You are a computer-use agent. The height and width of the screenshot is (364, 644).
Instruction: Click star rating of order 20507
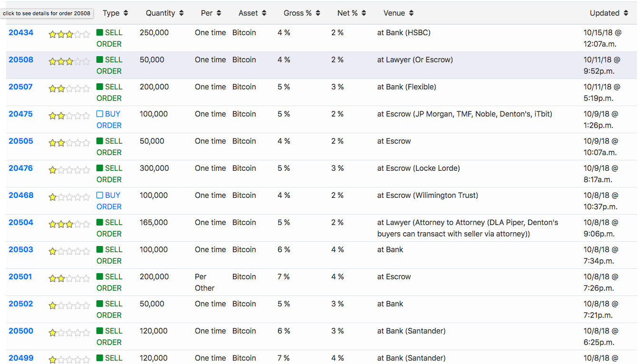click(69, 89)
